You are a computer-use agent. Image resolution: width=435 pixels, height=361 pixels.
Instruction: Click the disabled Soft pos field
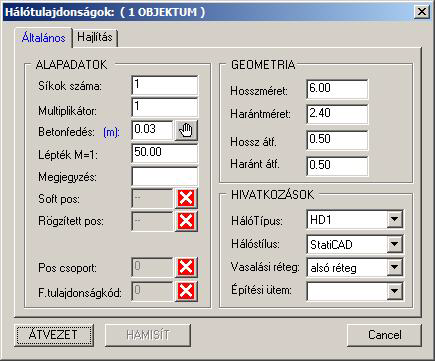[153, 199]
